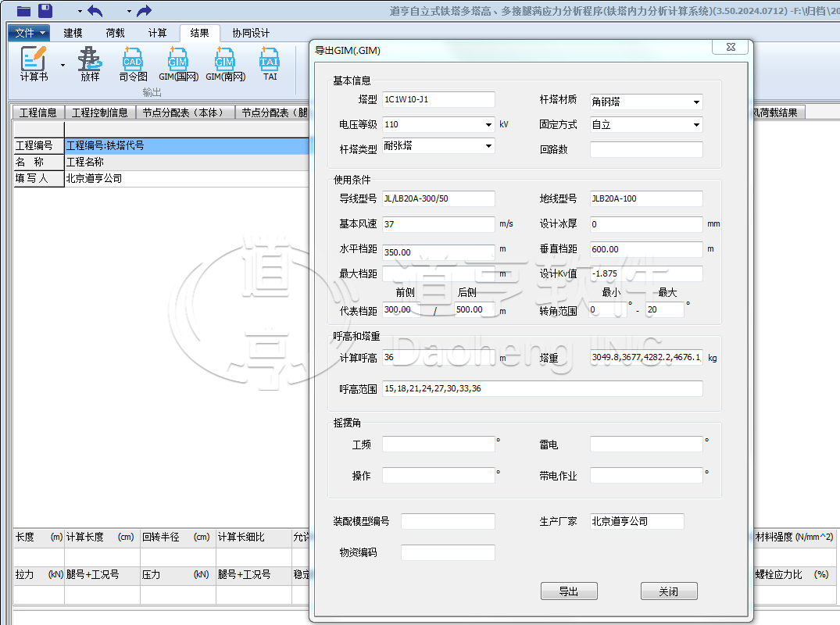
Task: Open the 工程控制信息 tab
Action: (x=100, y=112)
